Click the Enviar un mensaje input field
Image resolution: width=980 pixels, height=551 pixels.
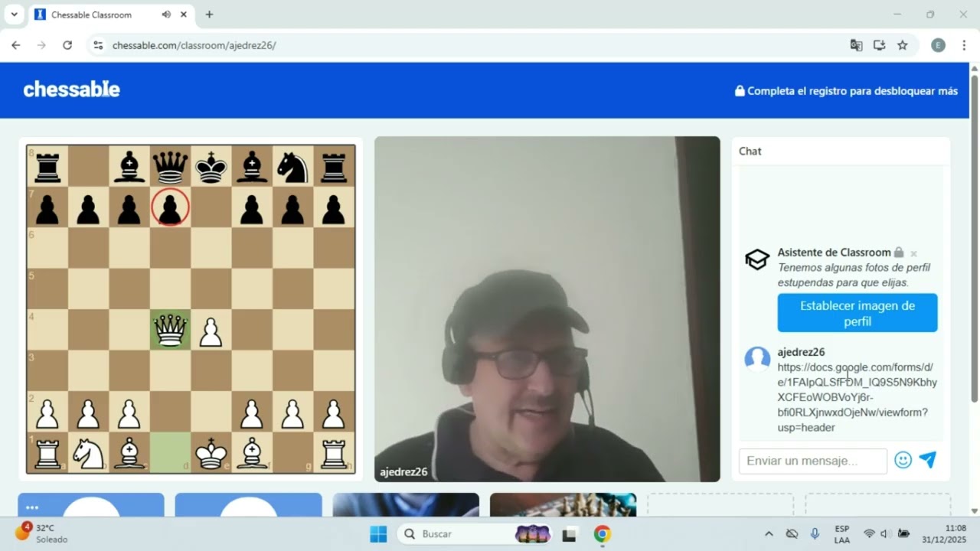pos(812,461)
